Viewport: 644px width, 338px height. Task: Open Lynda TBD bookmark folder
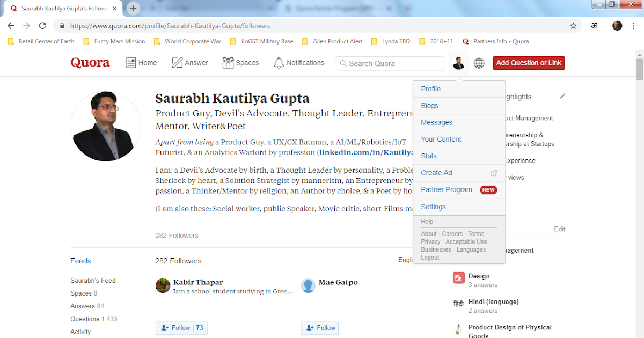[391, 41]
